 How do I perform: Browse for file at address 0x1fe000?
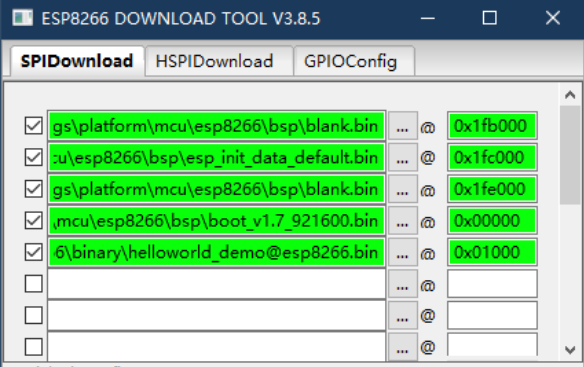coord(403,189)
